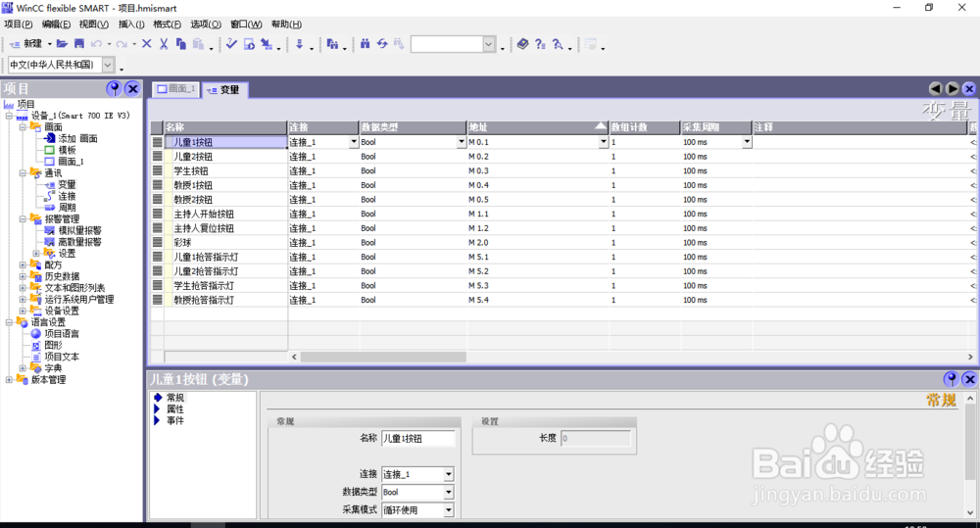The image size is (980, 528).
Task: Pin the 项目 project panel
Action: pos(114,89)
